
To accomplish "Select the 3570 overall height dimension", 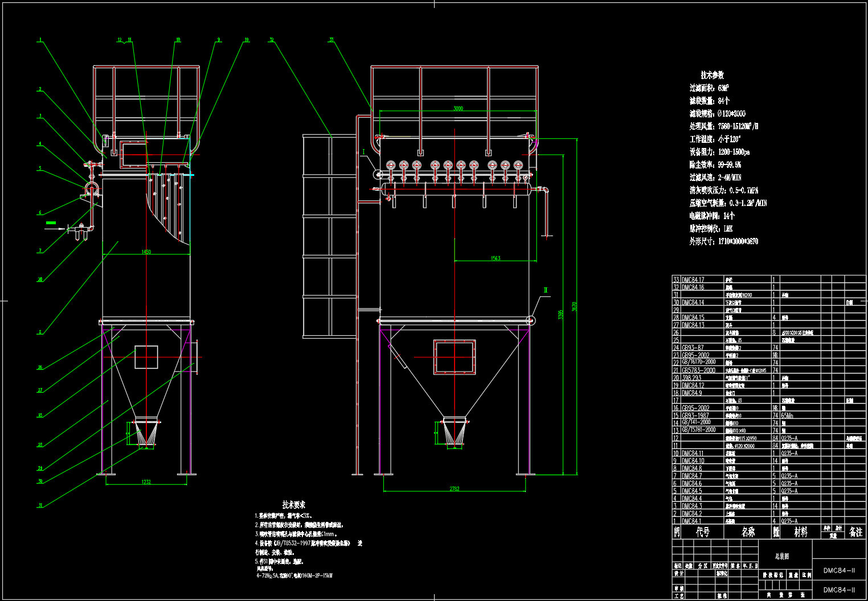I will (x=575, y=306).
